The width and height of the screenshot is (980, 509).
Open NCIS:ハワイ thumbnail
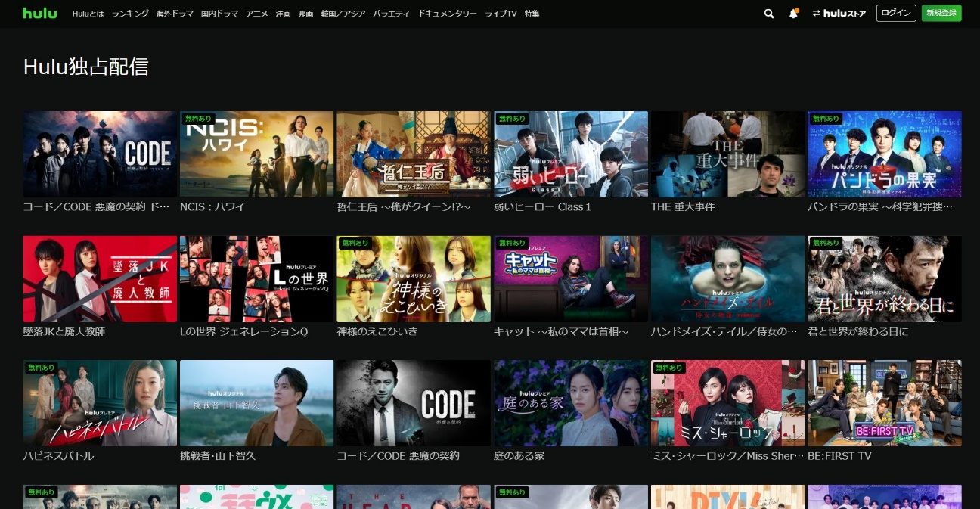[x=256, y=154]
